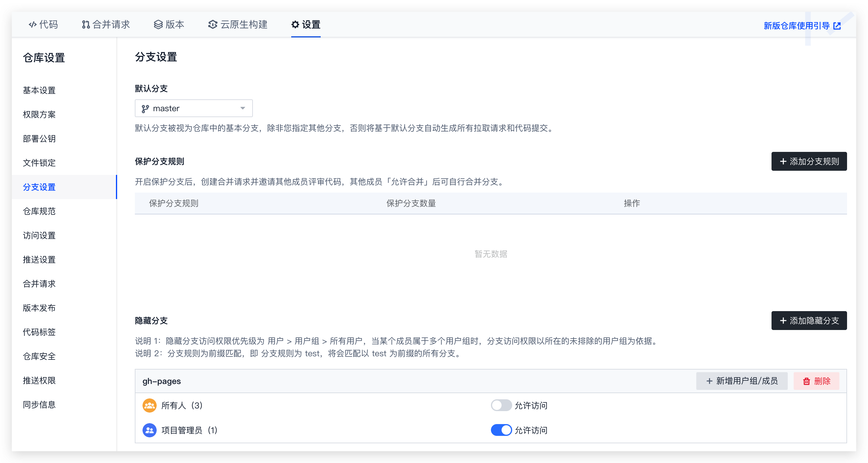
Task: Open the master default branch dropdown
Action: tap(194, 109)
